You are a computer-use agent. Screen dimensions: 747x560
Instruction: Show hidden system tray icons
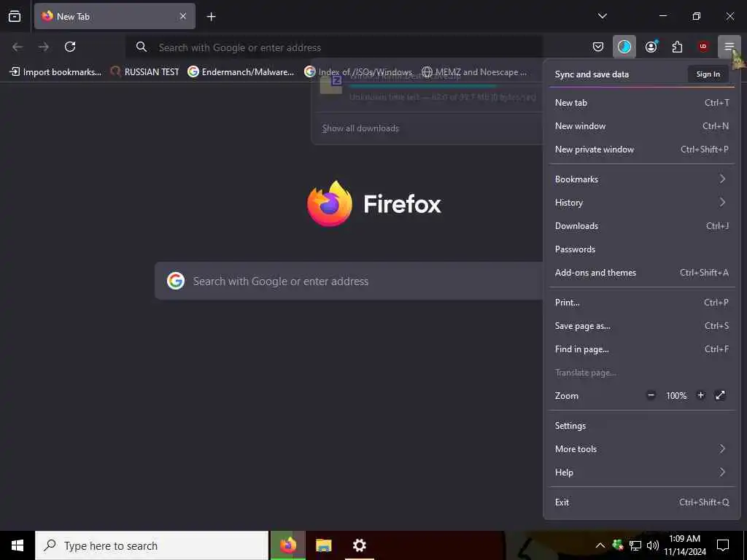point(600,545)
